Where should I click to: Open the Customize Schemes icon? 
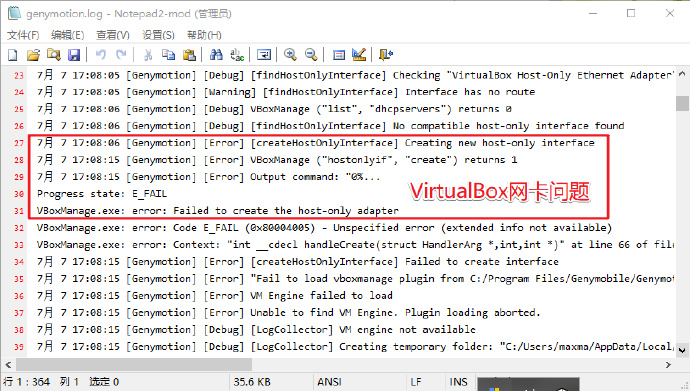[359, 55]
